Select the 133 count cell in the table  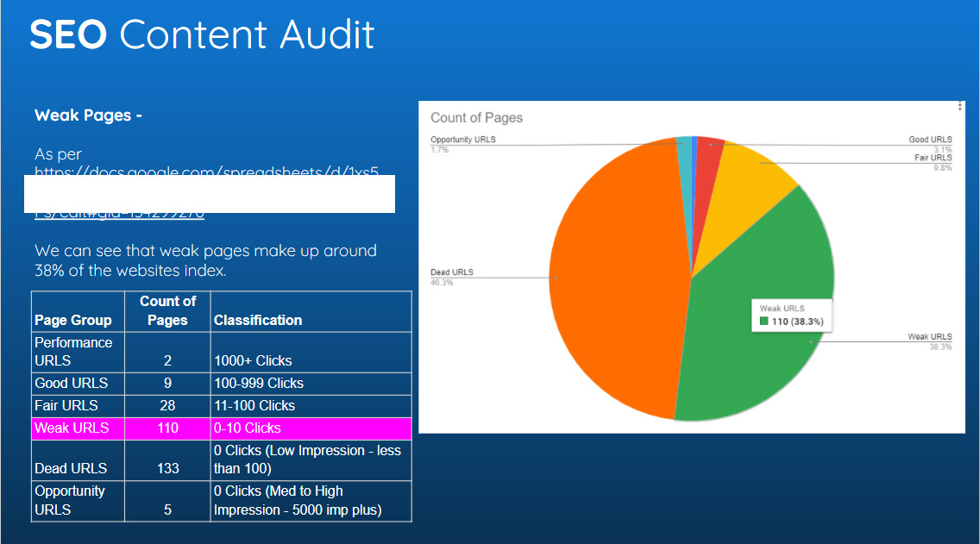tap(167, 468)
